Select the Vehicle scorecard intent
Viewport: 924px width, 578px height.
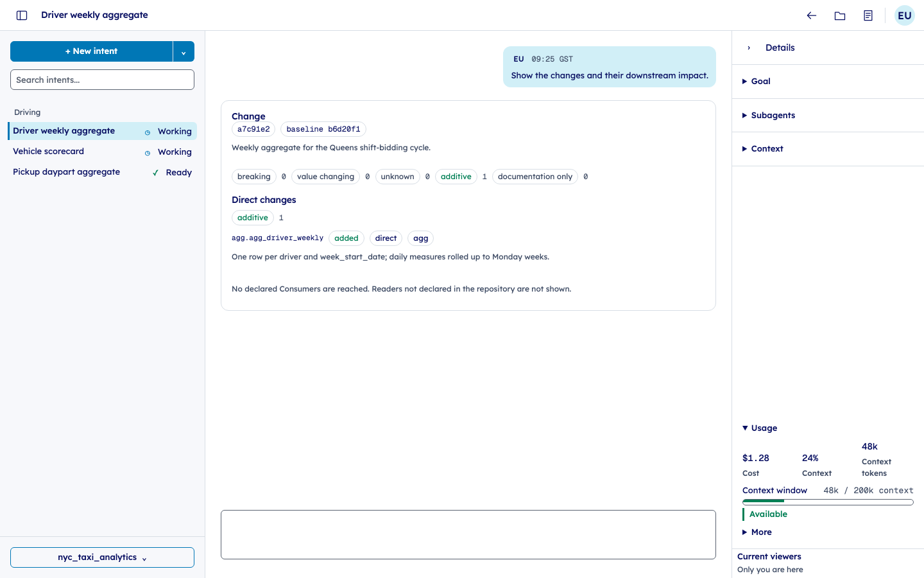click(103, 152)
